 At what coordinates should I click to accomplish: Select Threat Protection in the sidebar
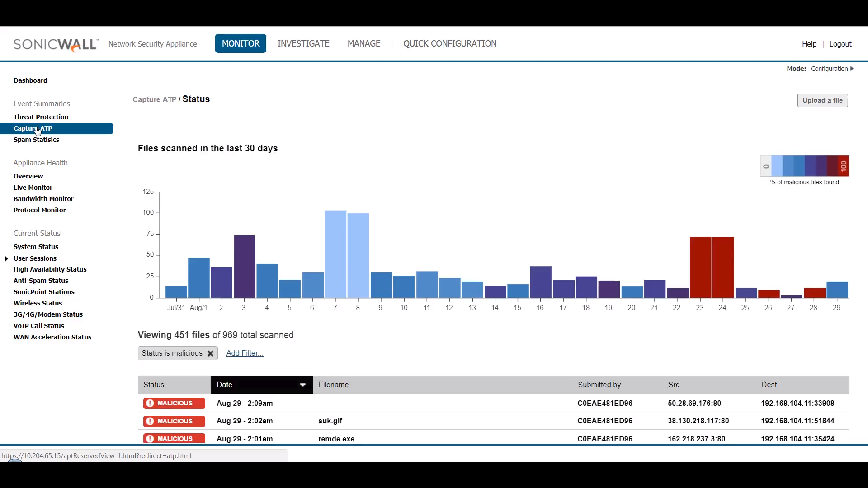point(41,117)
